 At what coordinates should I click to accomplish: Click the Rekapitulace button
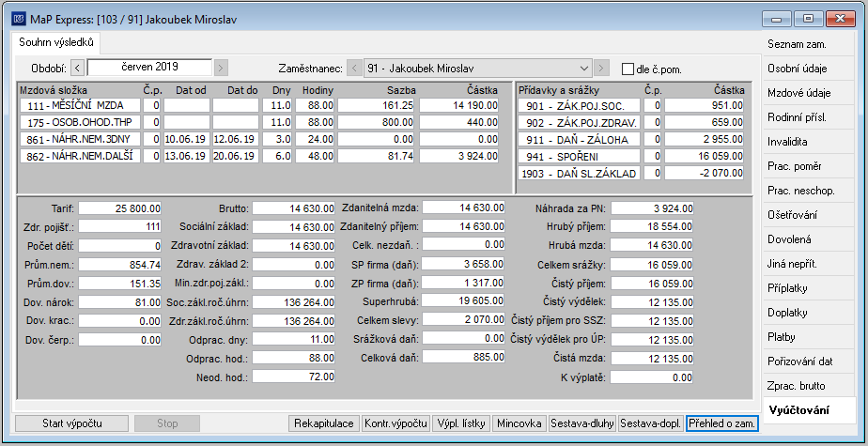coord(324,423)
